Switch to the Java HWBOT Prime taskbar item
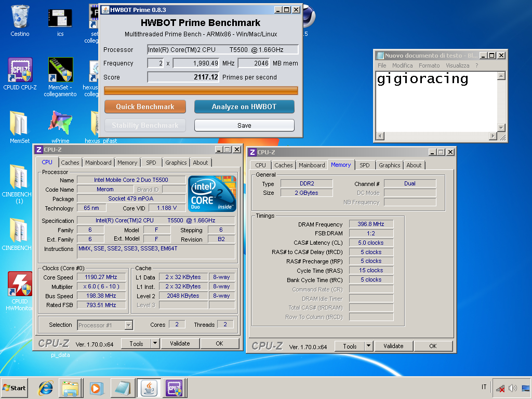The height and width of the screenshot is (399, 532). click(x=149, y=388)
